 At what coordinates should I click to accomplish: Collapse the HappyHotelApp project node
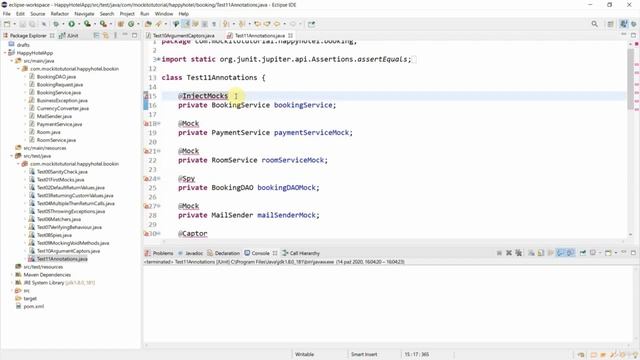click(5, 53)
